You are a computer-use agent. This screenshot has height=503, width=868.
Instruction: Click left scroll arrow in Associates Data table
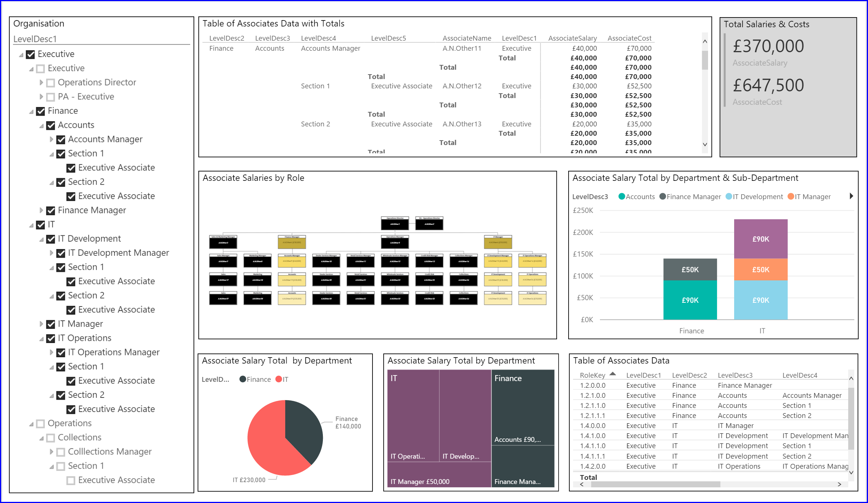pyautogui.click(x=582, y=484)
